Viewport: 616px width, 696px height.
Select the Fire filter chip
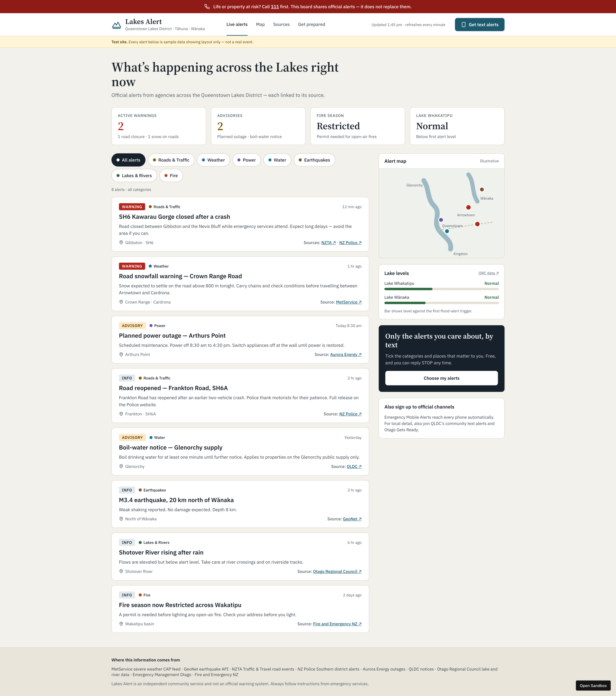pyautogui.click(x=171, y=176)
